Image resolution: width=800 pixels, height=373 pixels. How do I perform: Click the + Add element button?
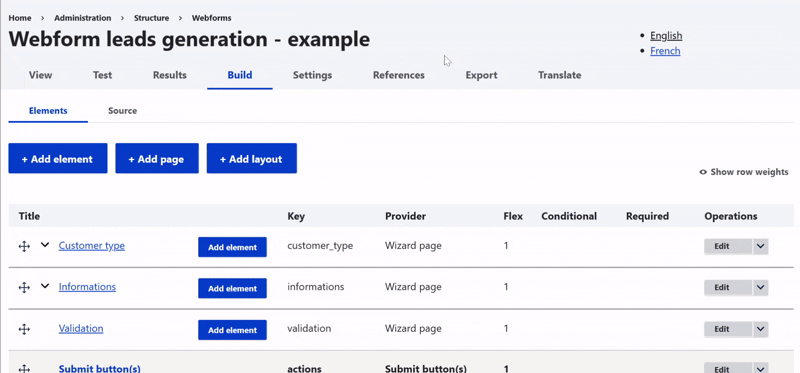[58, 159]
